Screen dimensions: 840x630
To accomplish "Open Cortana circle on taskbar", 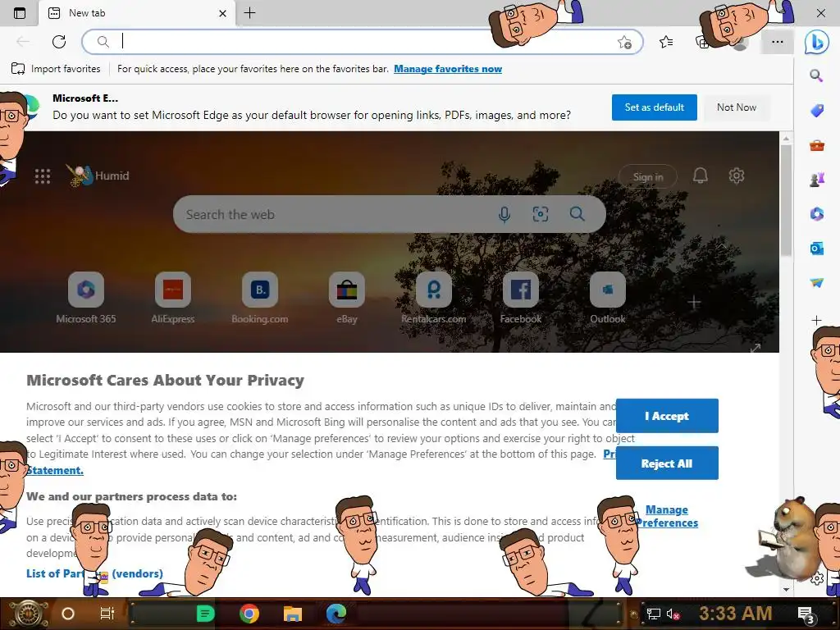I will pyautogui.click(x=68, y=614).
